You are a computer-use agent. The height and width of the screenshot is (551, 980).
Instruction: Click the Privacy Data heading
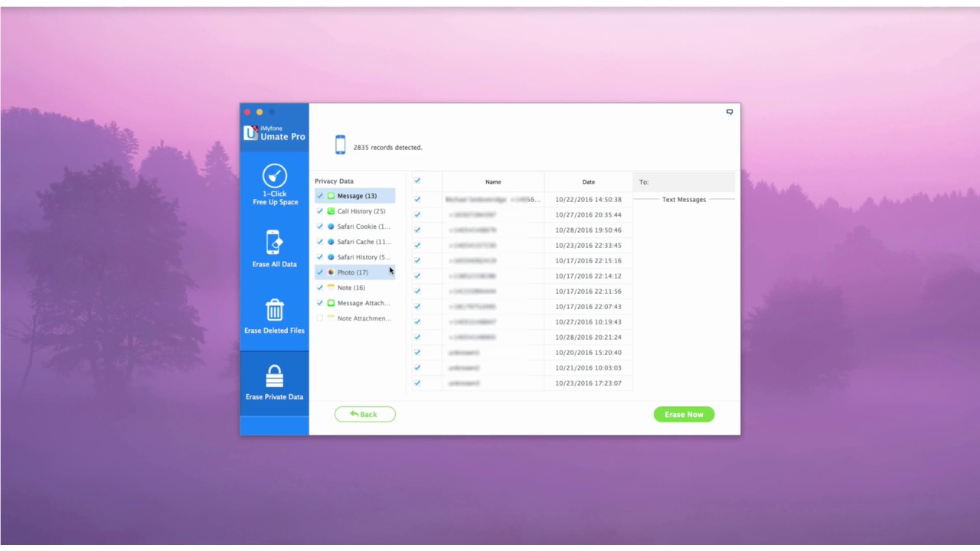click(334, 181)
